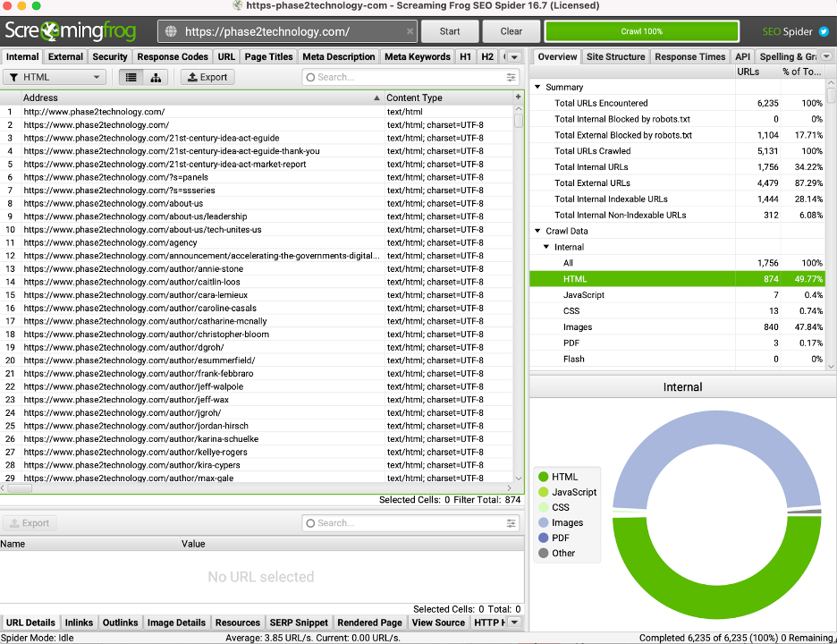
Task: Open the External tab
Action: point(65,56)
